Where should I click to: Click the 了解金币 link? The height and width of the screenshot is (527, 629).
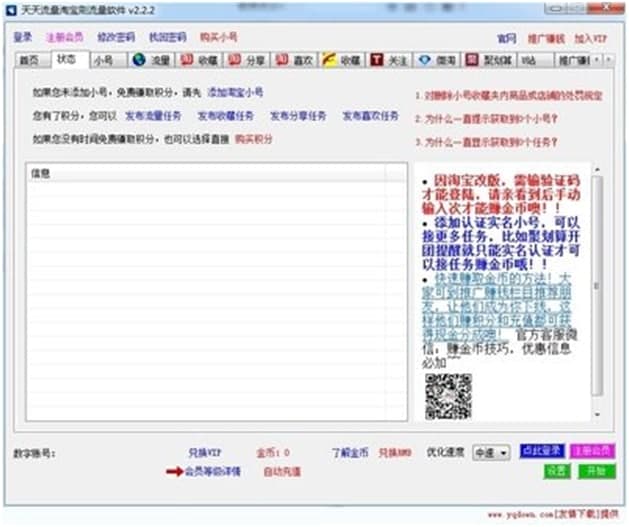350,453
